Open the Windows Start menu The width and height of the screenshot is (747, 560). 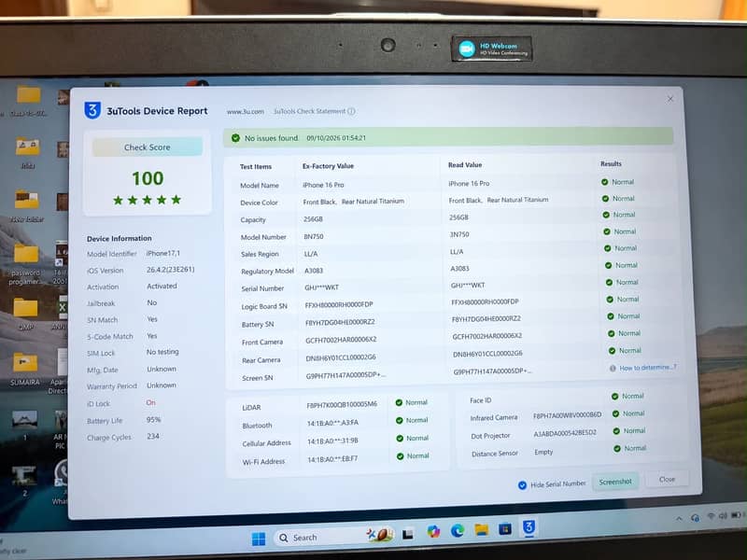click(x=259, y=539)
